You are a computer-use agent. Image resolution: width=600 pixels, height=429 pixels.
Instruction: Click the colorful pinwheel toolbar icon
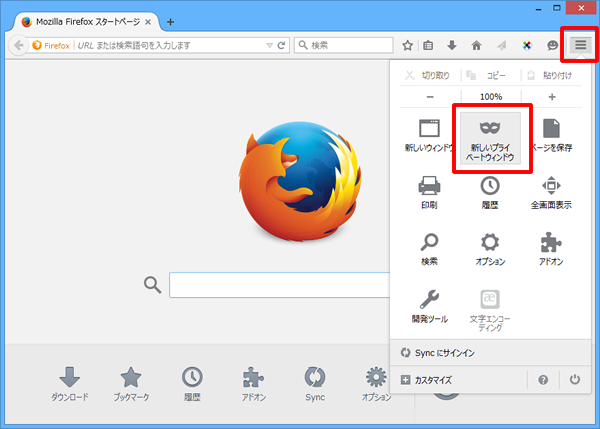[527, 46]
